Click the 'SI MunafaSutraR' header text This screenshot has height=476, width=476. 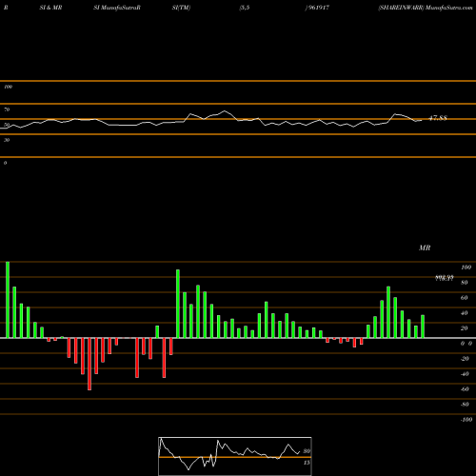(x=117, y=8)
